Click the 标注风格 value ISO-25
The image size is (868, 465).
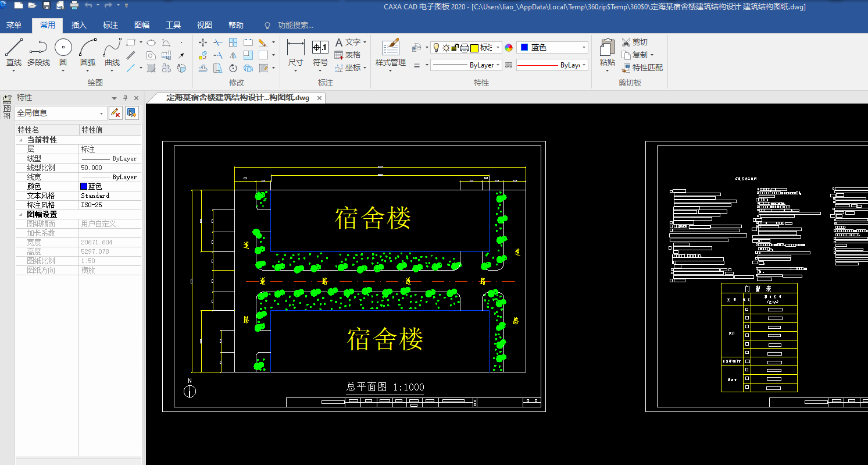110,205
